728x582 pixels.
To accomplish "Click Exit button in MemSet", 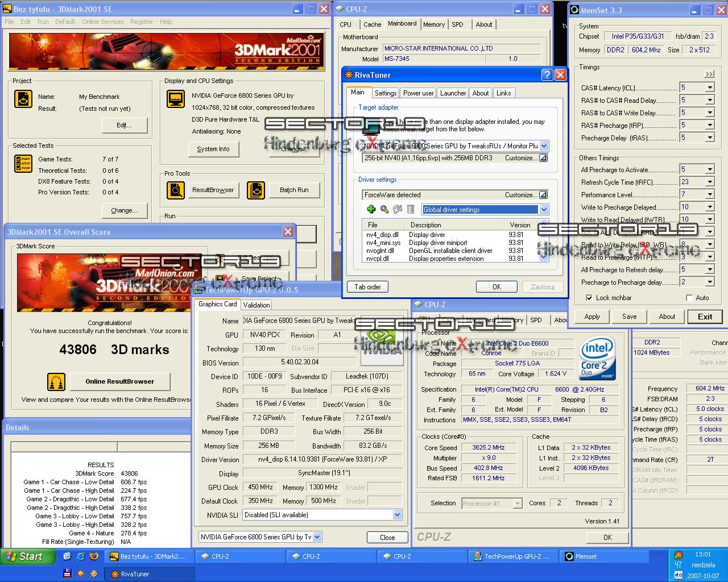I will (x=705, y=317).
